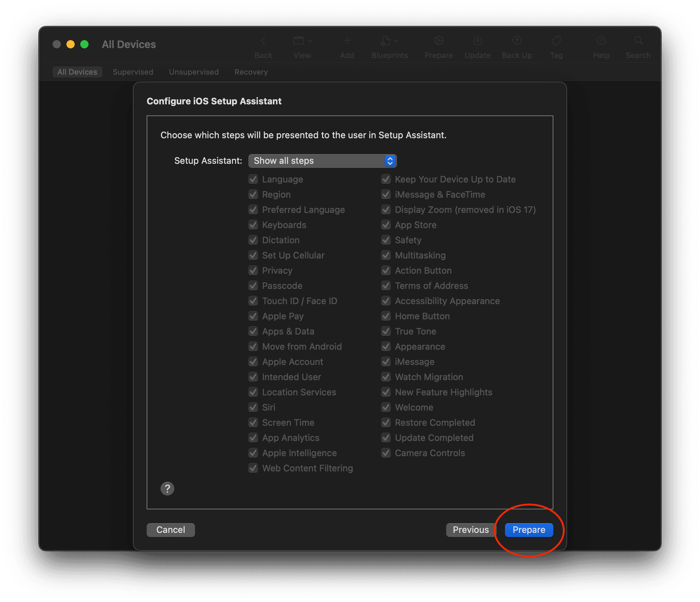Toggle the Passcode checkbox

[253, 286]
